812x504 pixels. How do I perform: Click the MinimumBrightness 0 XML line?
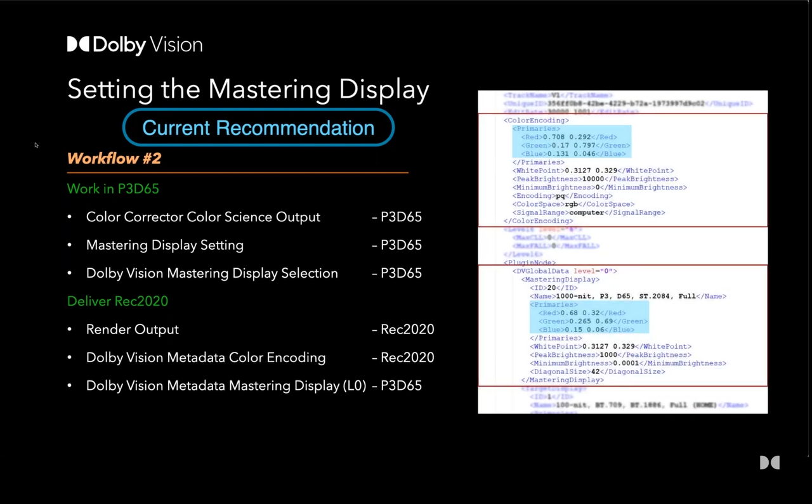pos(599,187)
